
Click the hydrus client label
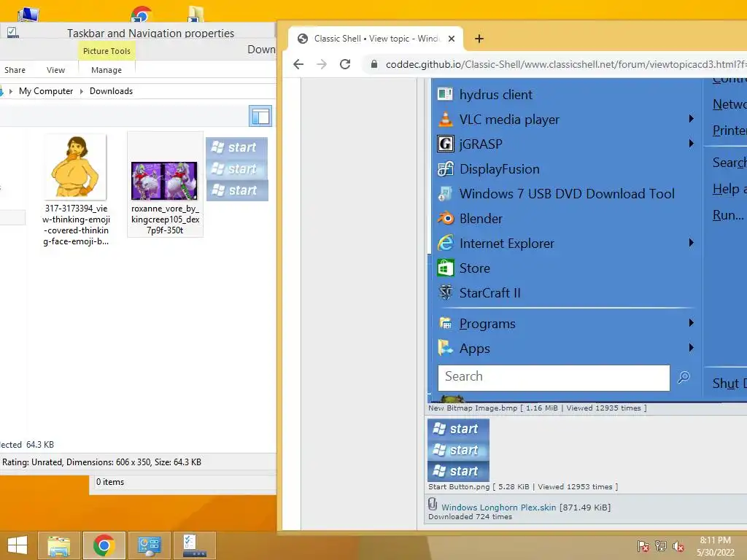[495, 94]
